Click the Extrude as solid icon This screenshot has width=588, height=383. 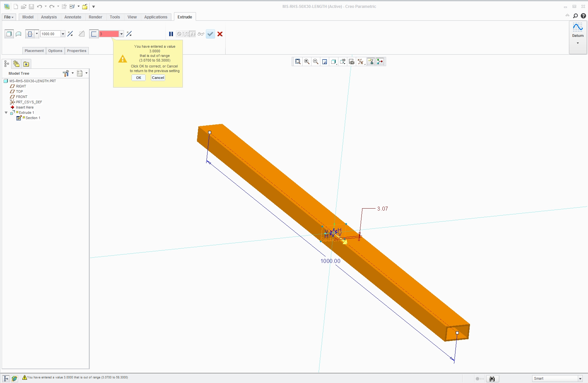(x=9, y=34)
